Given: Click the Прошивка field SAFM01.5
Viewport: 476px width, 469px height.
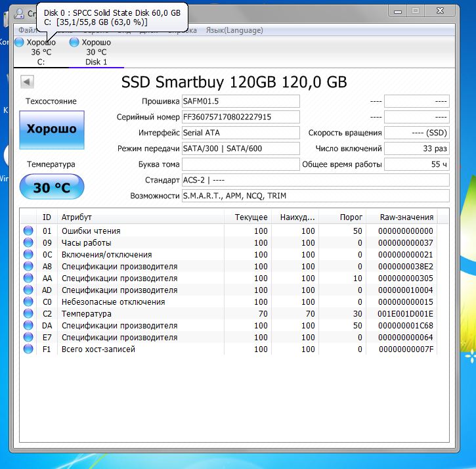Looking at the screenshot, I should (241, 101).
